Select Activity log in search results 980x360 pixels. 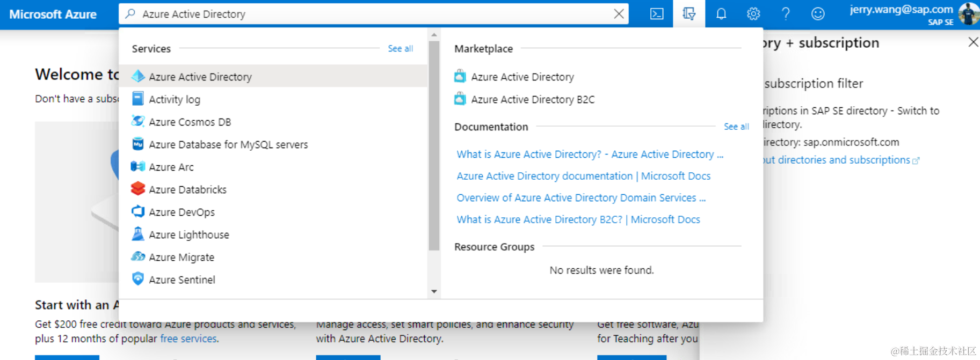175,99
